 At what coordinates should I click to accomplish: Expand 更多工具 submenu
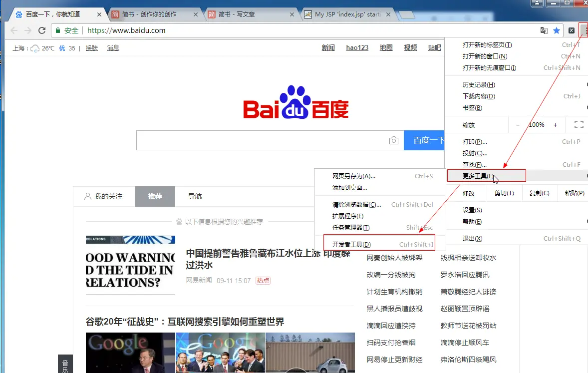click(517, 176)
